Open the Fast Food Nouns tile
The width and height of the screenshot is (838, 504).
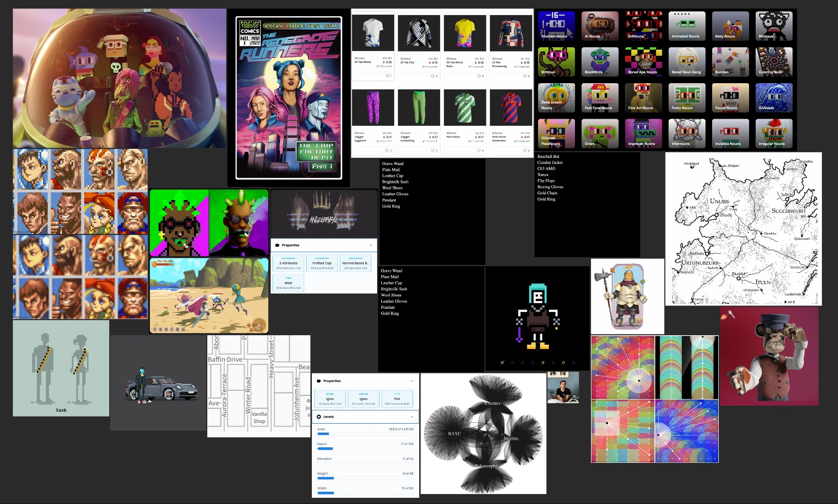[x=600, y=98]
